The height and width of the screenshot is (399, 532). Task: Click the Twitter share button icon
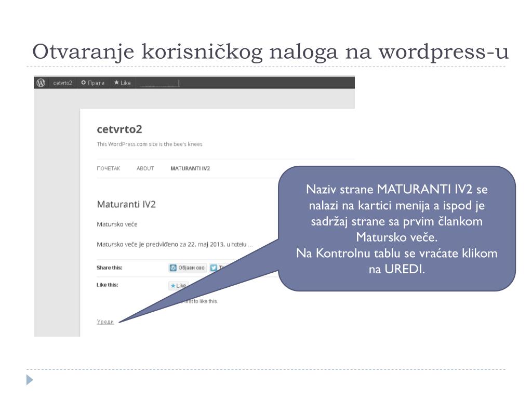pyautogui.click(x=214, y=268)
